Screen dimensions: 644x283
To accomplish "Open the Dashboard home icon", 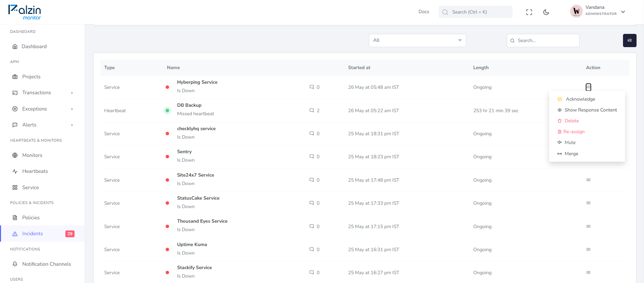I will [x=15, y=46].
